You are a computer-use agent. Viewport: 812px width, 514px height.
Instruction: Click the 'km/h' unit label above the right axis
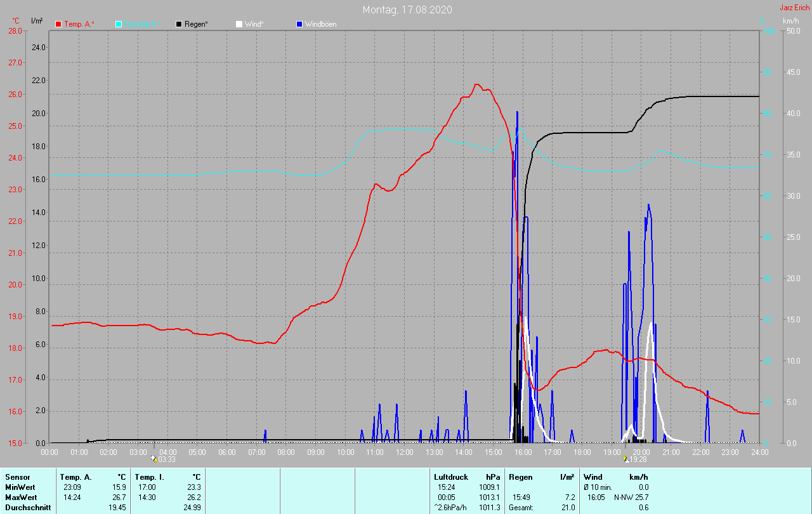[x=790, y=21]
